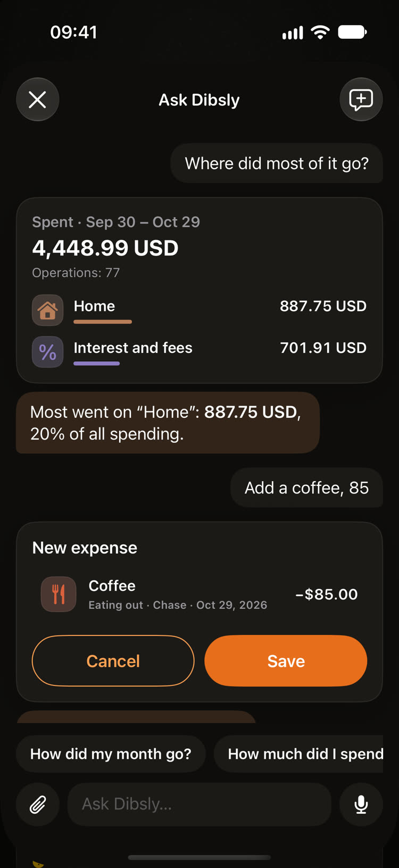Tap the battery status icon
This screenshot has width=399, height=868.
click(x=352, y=32)
